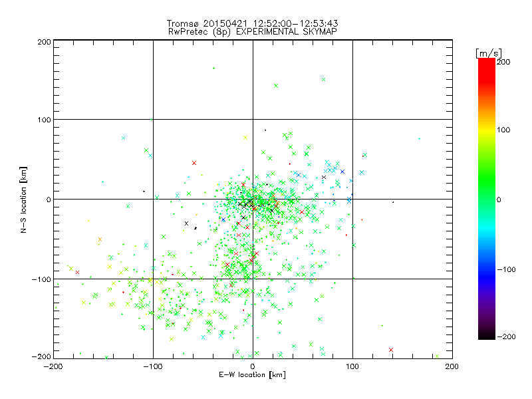Click the subtitle "RwPretec (8p) EXPERIMENTAL SKYMAP"

click(x=252, y=32)
